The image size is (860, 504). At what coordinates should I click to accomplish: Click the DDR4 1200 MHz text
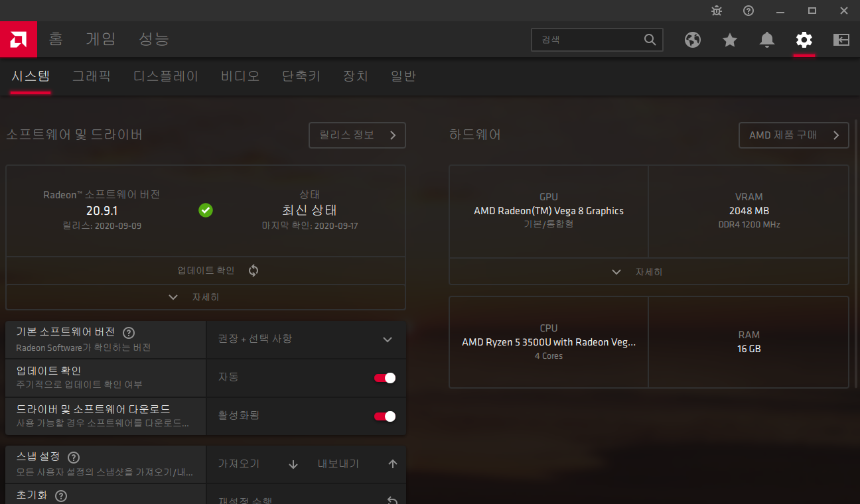(x=749, y=225)
